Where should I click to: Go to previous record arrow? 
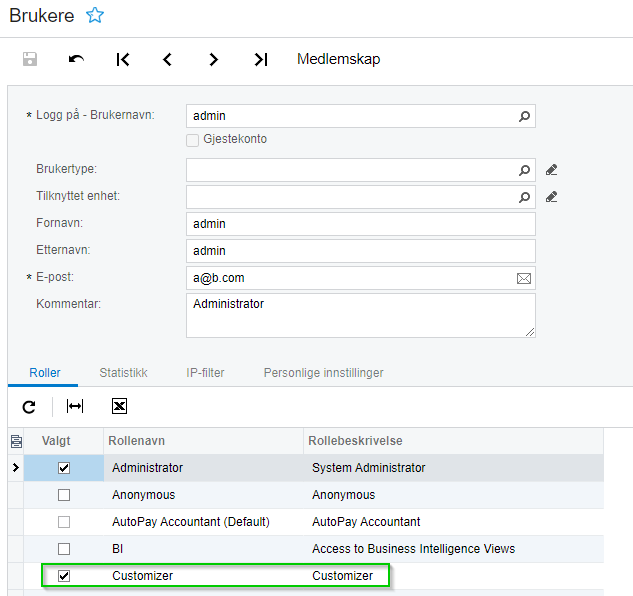pos(168,59)
